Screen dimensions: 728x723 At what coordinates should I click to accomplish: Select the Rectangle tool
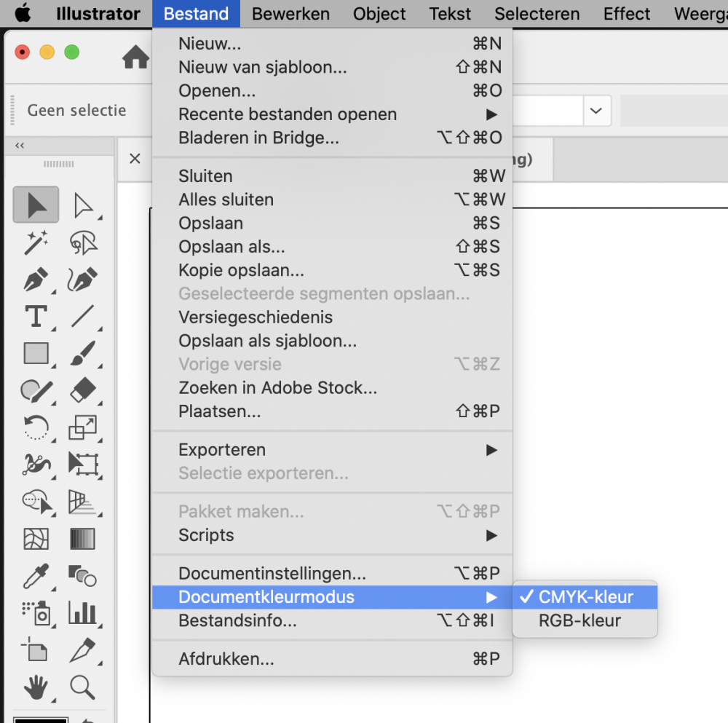pos(36,353)
